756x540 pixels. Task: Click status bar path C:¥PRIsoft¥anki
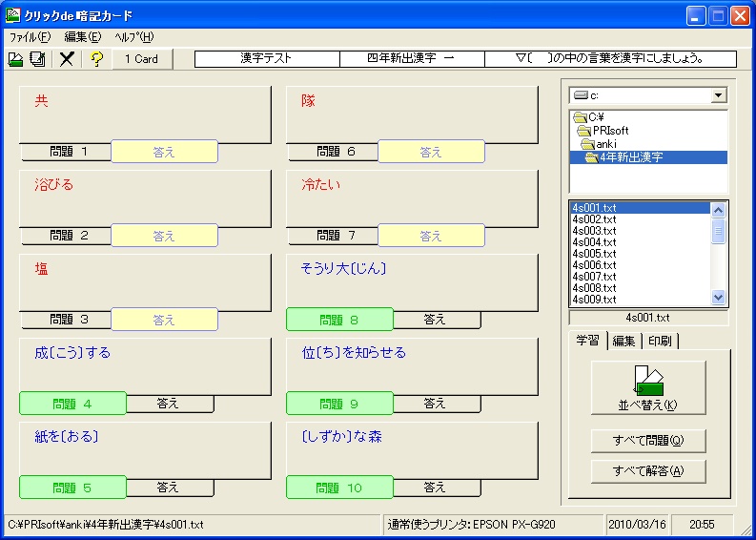tap(192, 525)
